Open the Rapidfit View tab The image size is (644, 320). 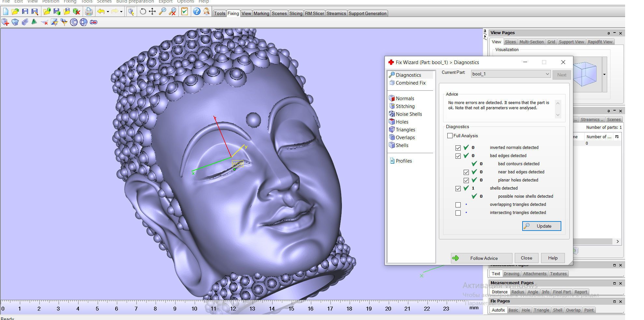coord(600,42)
